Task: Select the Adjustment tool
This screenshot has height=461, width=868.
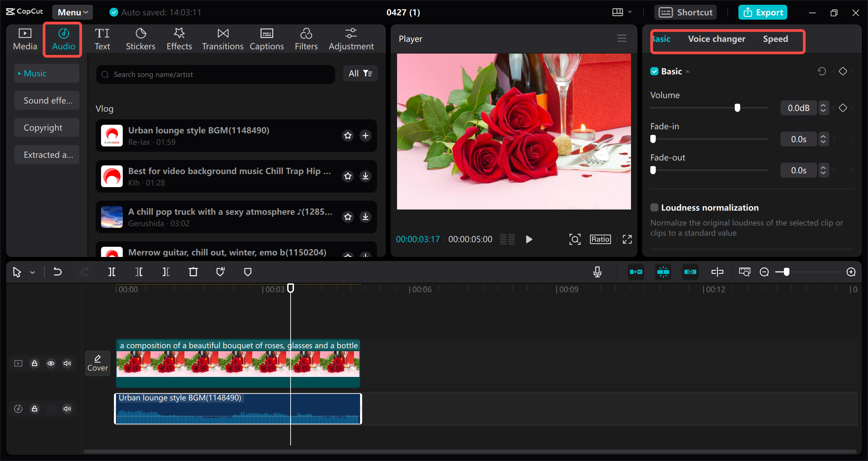Action: 351,38
